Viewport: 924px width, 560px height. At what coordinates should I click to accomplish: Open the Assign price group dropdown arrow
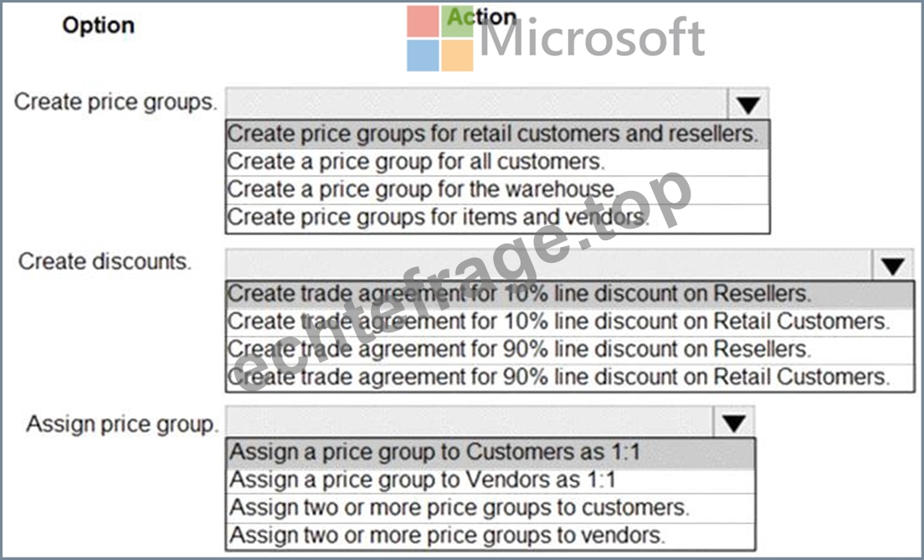[734, 422]
